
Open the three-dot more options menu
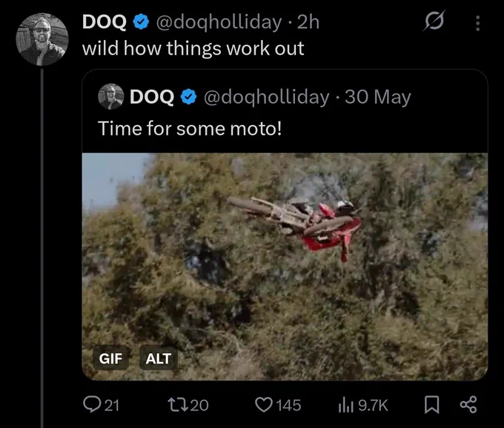(477, 23)
